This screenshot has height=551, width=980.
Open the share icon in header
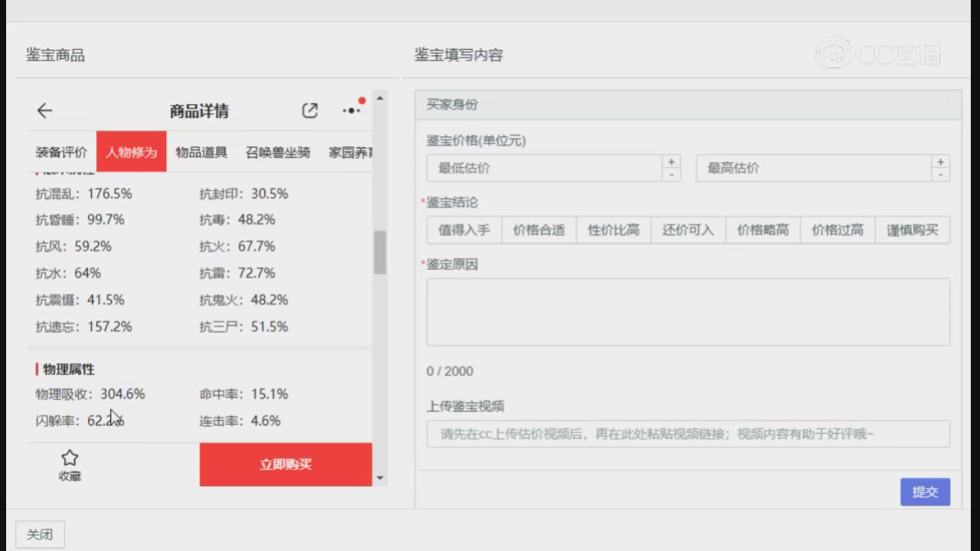[309, 111]
